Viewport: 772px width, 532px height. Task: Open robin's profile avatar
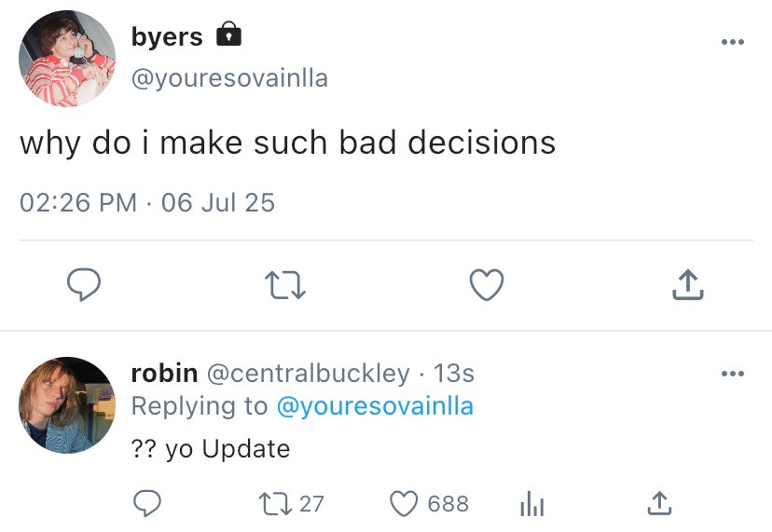[67, 404]
